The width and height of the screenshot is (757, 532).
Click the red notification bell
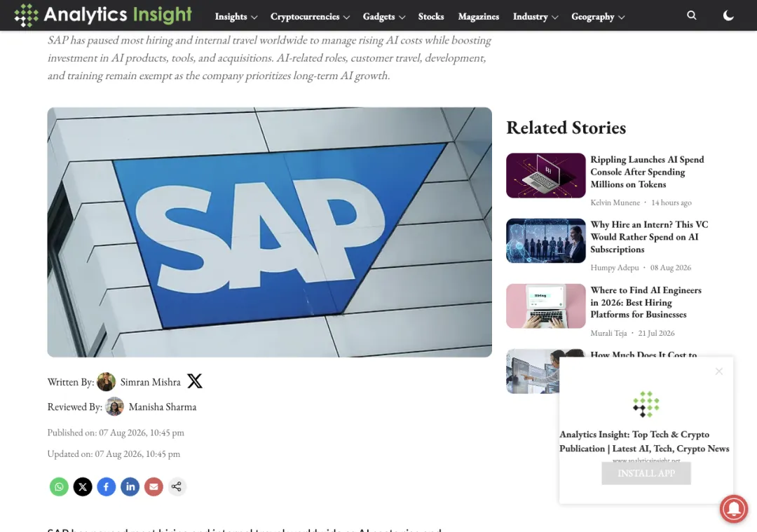tap(734, 508)
